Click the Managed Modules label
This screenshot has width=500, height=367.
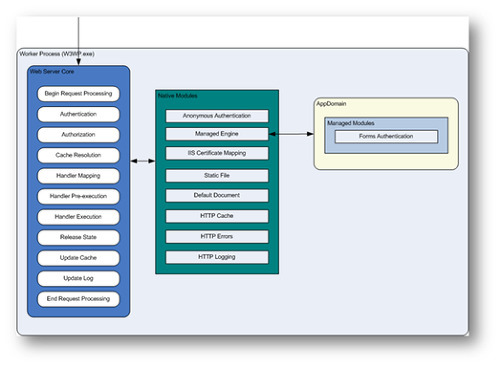[x=351, y=123]
